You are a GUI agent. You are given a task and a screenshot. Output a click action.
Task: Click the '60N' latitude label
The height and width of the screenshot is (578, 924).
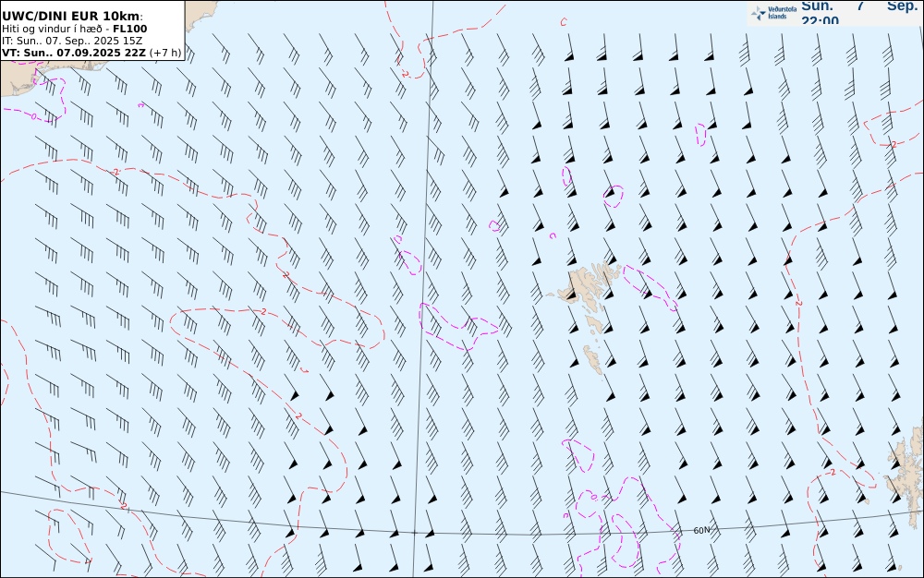701,530
